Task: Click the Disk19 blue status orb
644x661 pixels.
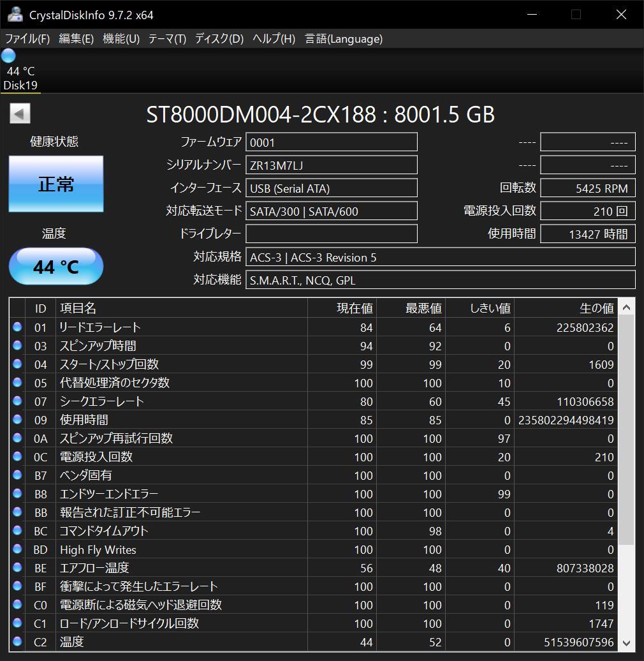Action: [8, 56]
